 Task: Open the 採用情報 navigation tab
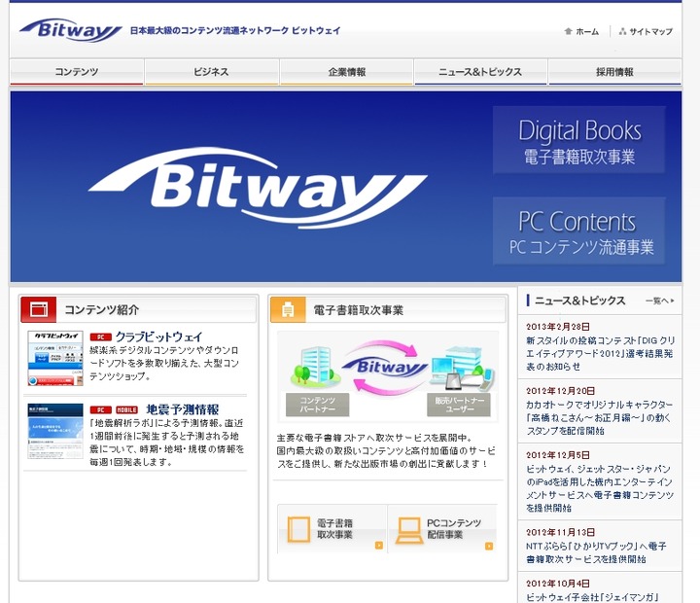pos(614,72)
